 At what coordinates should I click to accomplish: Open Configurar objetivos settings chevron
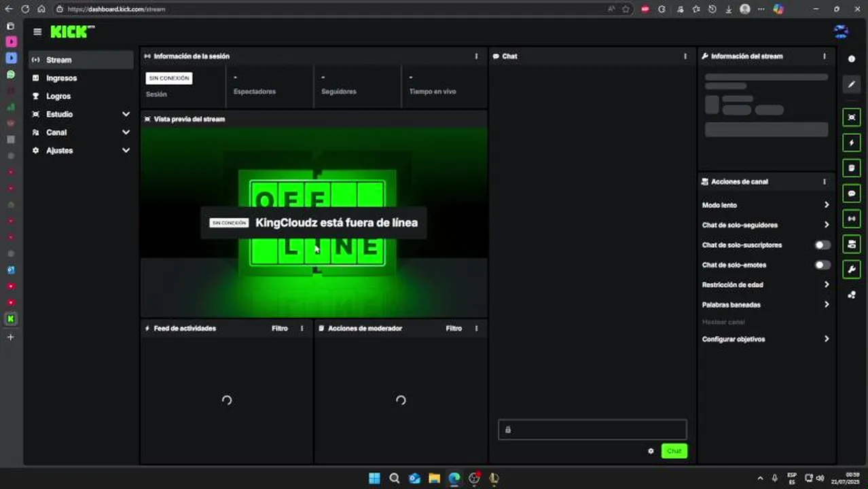click(x=826, y=339)
